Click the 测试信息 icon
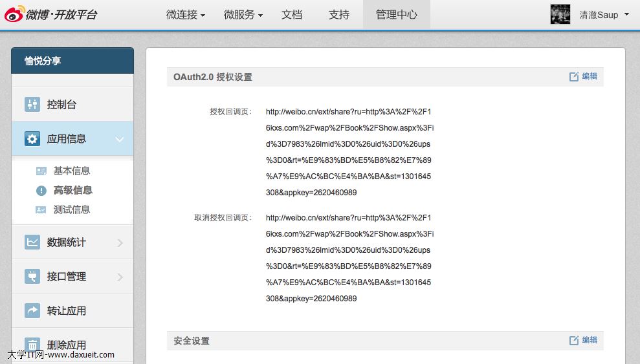Viewport: 640px width, 364px height. point(41,210)
